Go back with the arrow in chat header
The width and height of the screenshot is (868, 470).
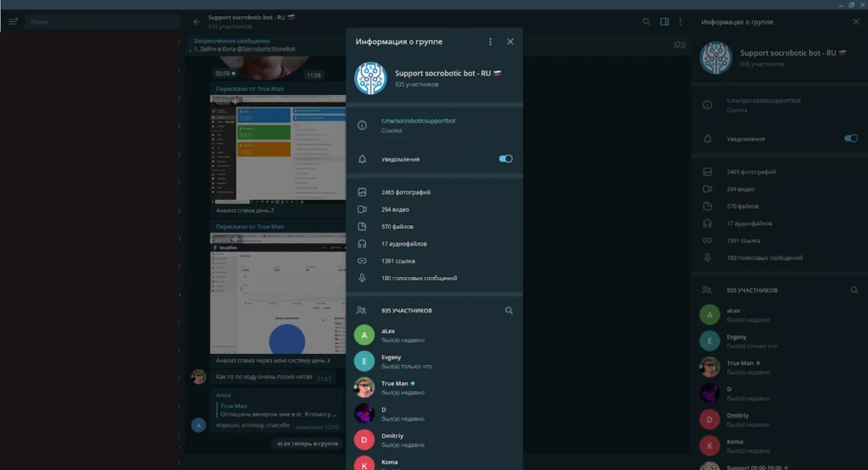tap(197, 21)
